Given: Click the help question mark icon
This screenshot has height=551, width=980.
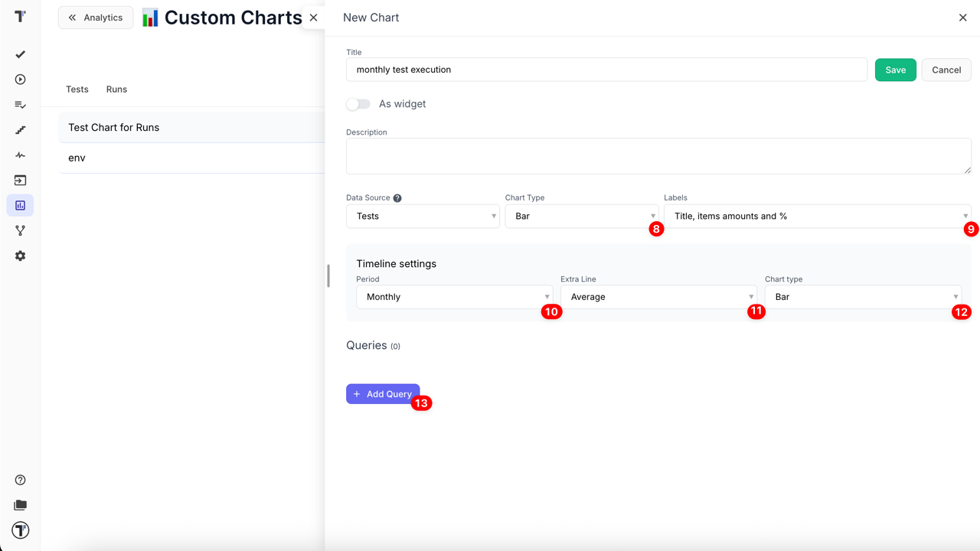Looking at the screenshot, I should [x=20, y=479].
